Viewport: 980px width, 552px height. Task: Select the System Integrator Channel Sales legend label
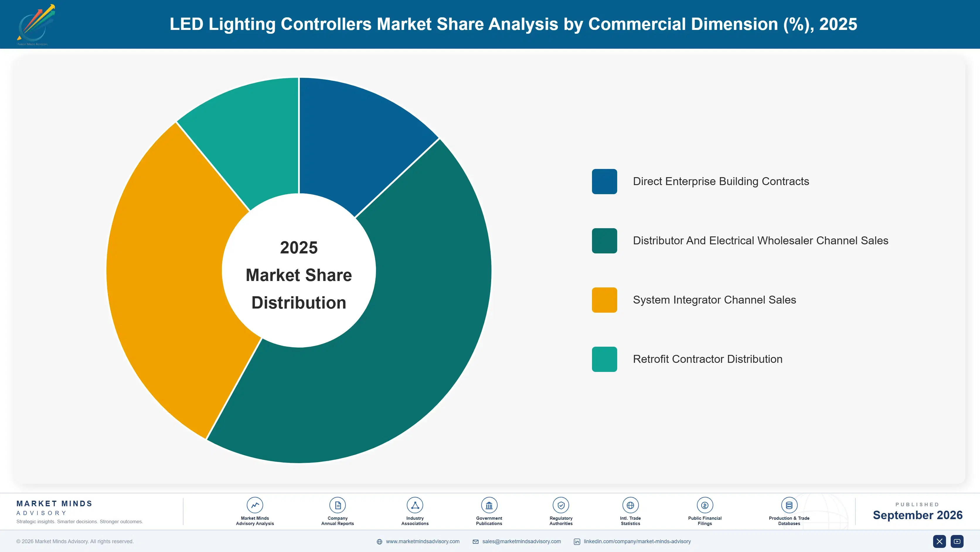(714, 300)
